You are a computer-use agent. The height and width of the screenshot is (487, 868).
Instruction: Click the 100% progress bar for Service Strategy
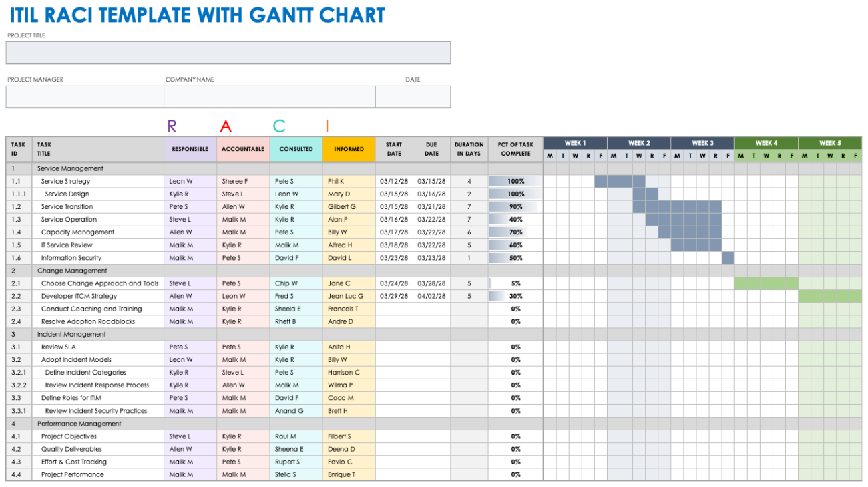pyautogui.click(x=515, y=181)
